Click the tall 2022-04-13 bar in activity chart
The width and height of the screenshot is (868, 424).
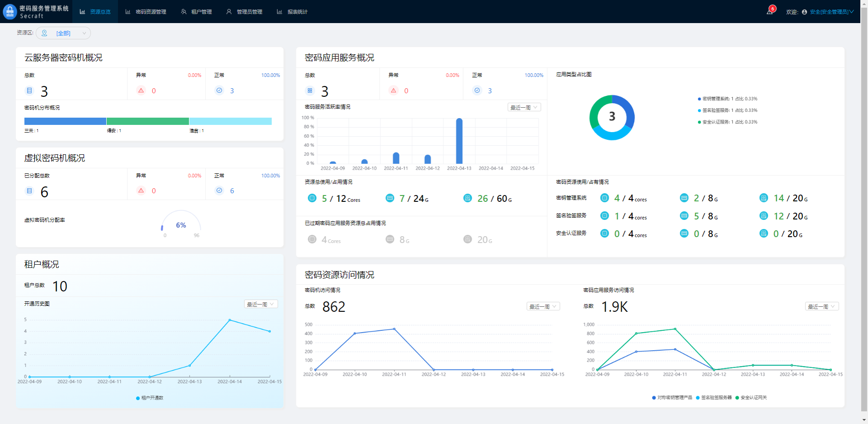click(x=459, y=141)
